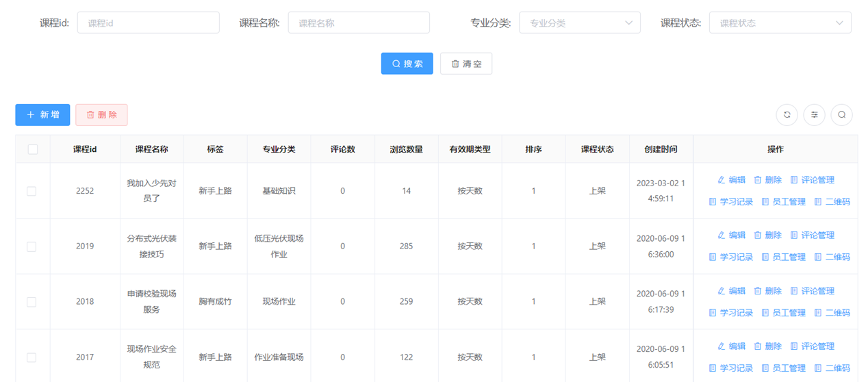Open 学习记录 for course 2017
868x382 pixels.
click(730, 368)
